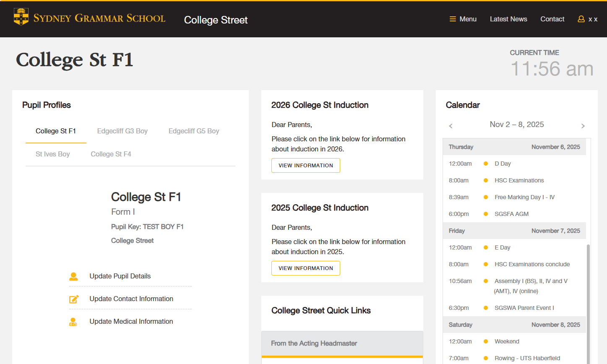
Task: View Information for 2025 College St Induction
Action: (x=305, y=268)
